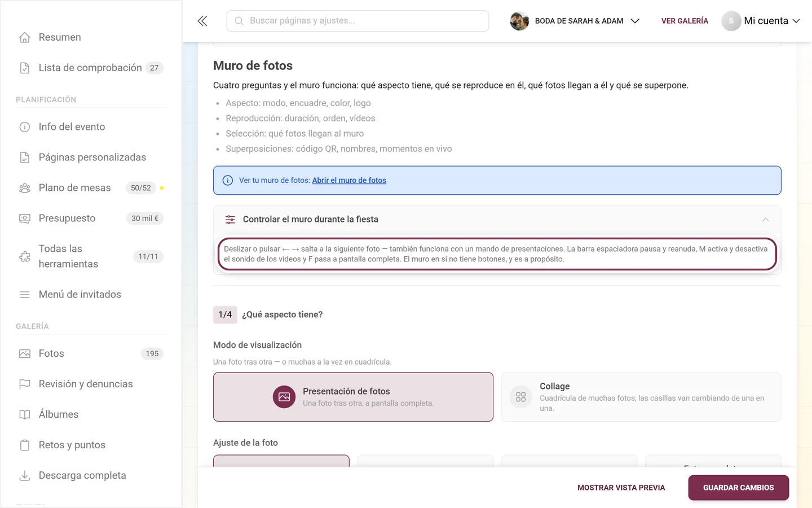
Task: Click the 27 badge on Lista de comprobación
Action: point(155,68)
